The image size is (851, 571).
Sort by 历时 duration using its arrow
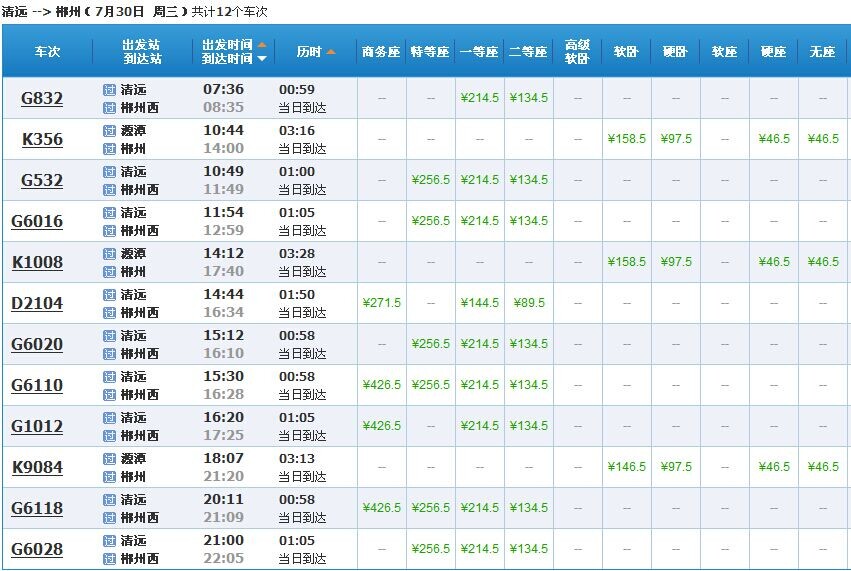click(331, 52)
